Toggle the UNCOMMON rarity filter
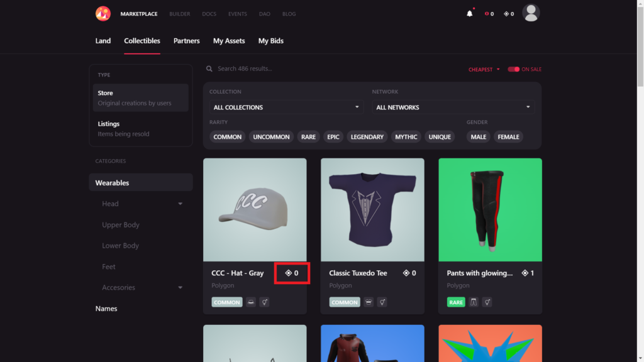 [271, 136]
